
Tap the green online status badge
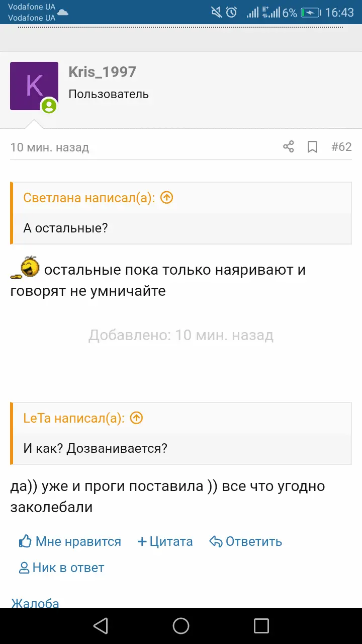(x=49, y=106)
